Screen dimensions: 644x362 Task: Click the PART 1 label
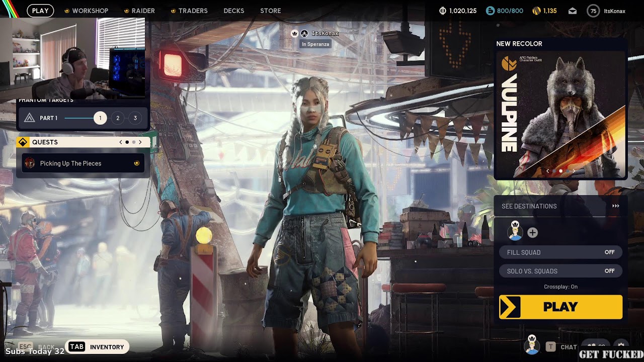(49, 118)
